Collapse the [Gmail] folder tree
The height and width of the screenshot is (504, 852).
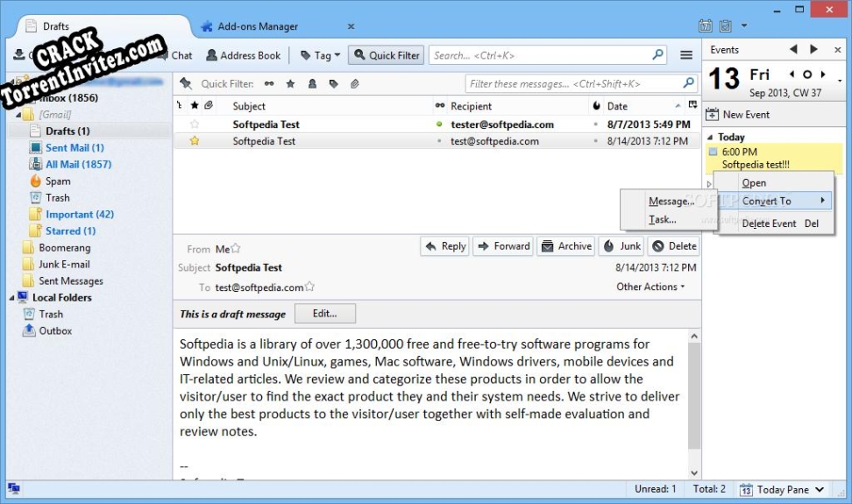tap(18, 115)
